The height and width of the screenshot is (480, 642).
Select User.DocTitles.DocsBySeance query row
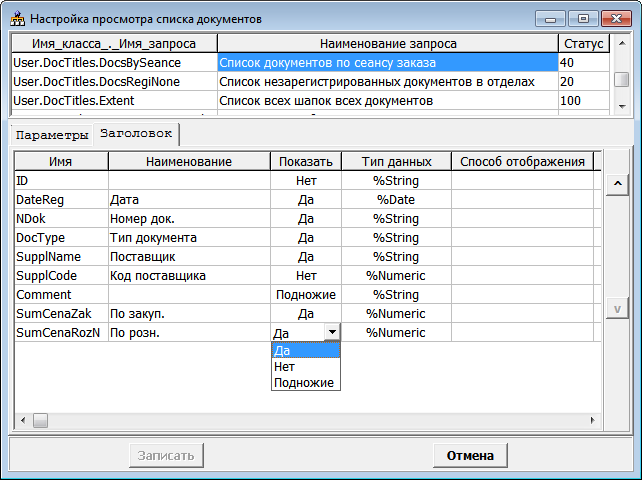[x=114, y=62]
